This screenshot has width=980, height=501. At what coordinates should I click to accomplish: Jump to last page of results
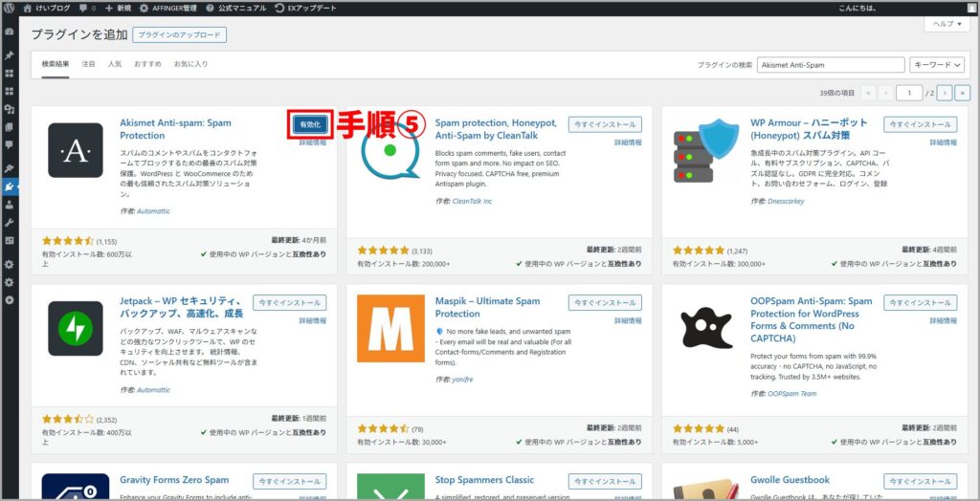[962, 93]
